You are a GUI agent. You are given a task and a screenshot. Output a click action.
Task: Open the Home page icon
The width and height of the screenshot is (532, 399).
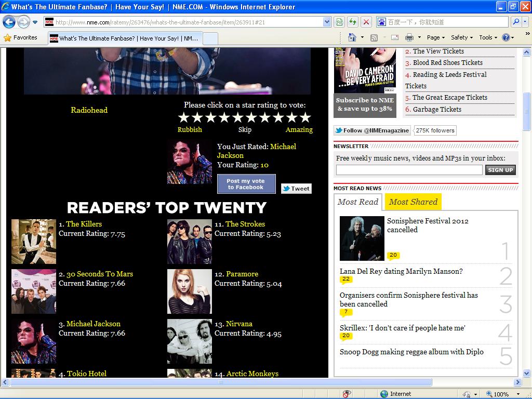tap(352, 37)
